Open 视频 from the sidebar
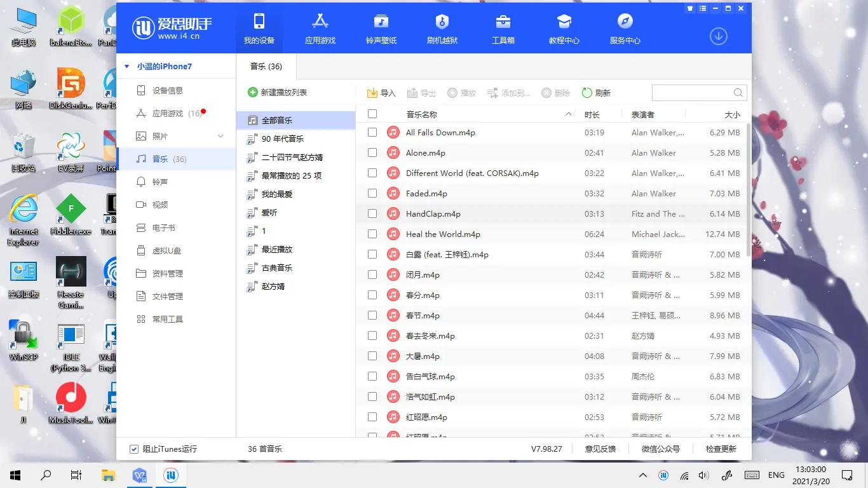Screen dimensions: 868x488 coord(159,205)
